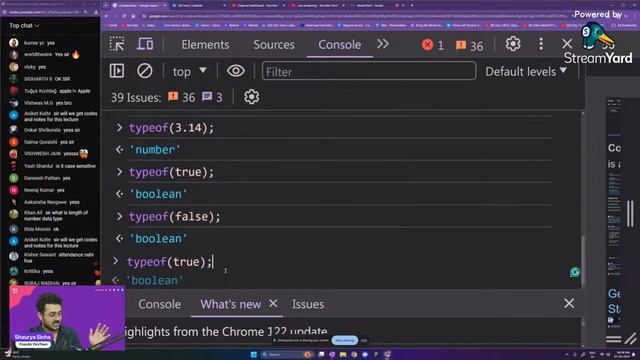Click the 39 Issues label
This screenshot has height=360, width=640.
pyautogui.click(x=136, y=98)
